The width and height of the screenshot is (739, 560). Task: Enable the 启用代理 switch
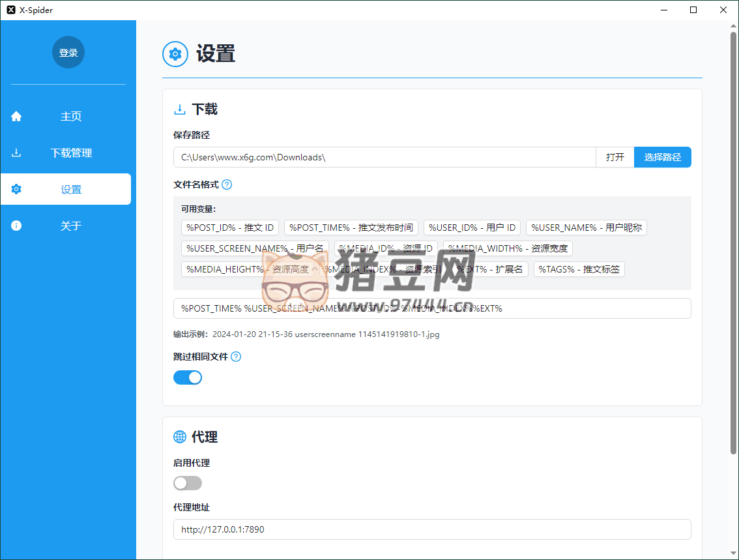click(188, 483)
